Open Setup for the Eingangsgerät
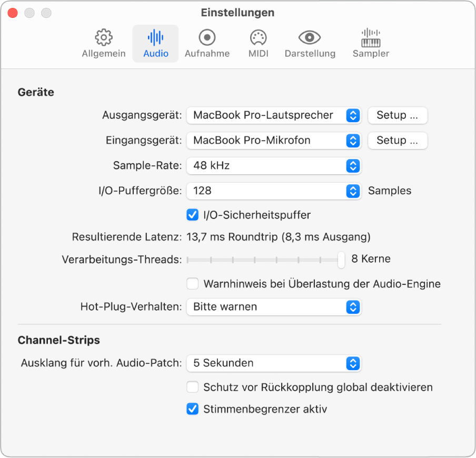The height and width of the screenshot is (458, 476). point(398,141)
